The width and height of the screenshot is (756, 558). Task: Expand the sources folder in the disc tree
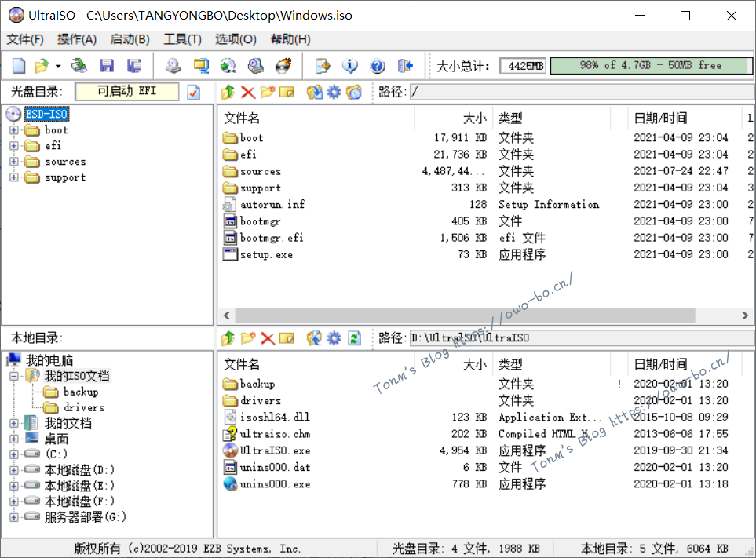[x=13, y=162]
